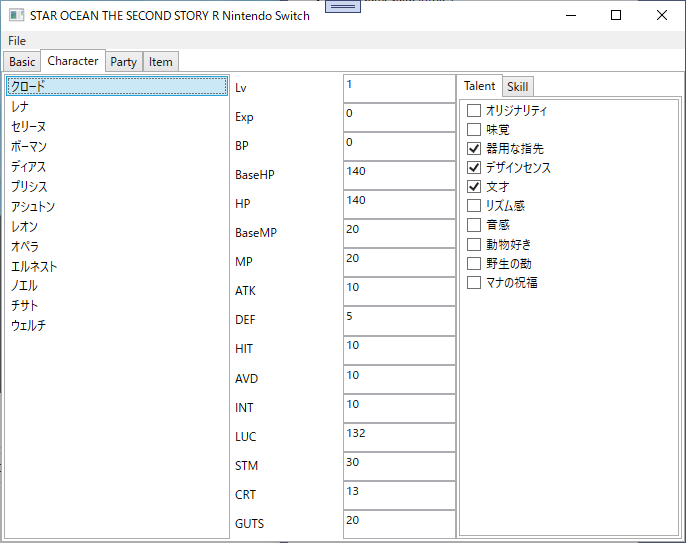Edit the GUTS value field

click(x=399, y=524)
